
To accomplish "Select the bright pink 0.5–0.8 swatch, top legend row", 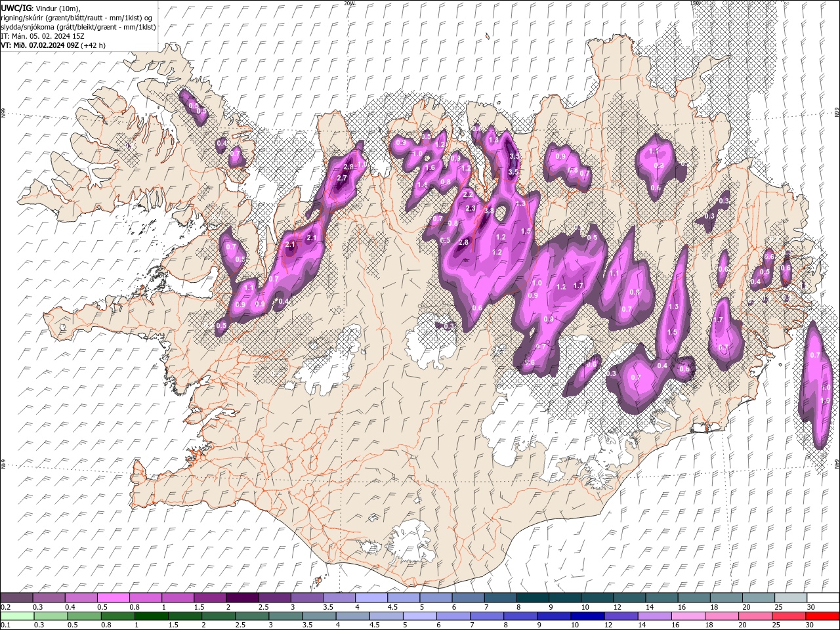I will 113,598.
